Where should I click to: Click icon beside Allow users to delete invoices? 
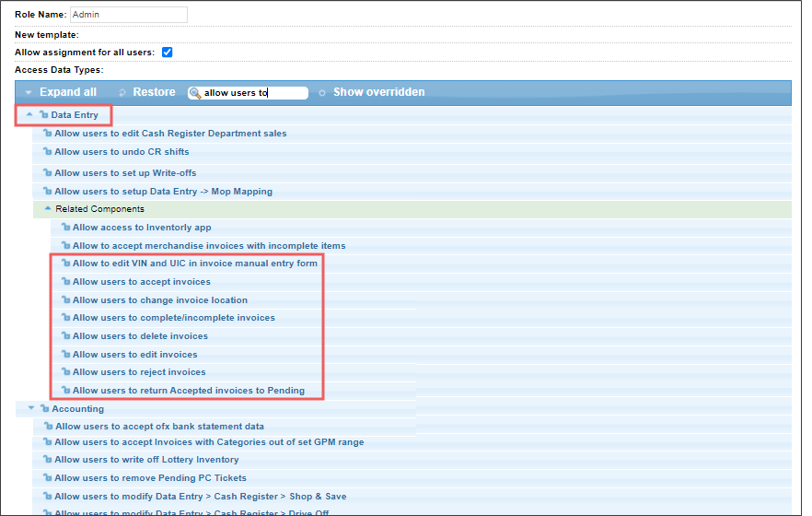pos(65,335)
